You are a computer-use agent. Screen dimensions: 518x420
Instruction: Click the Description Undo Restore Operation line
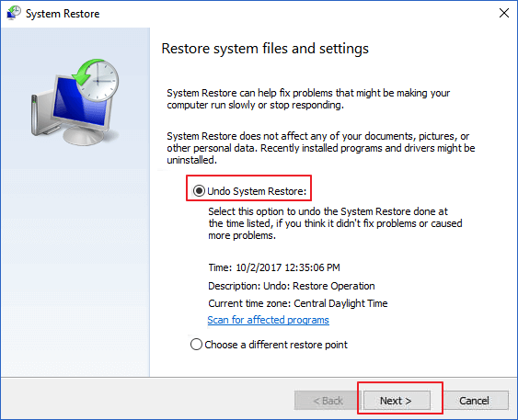tap(292, 286)
